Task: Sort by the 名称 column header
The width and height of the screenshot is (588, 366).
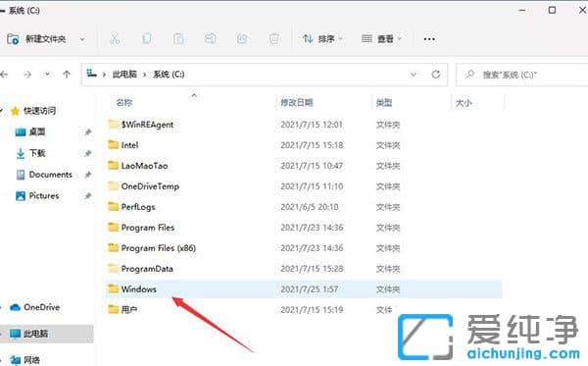Action: point(124,102)
